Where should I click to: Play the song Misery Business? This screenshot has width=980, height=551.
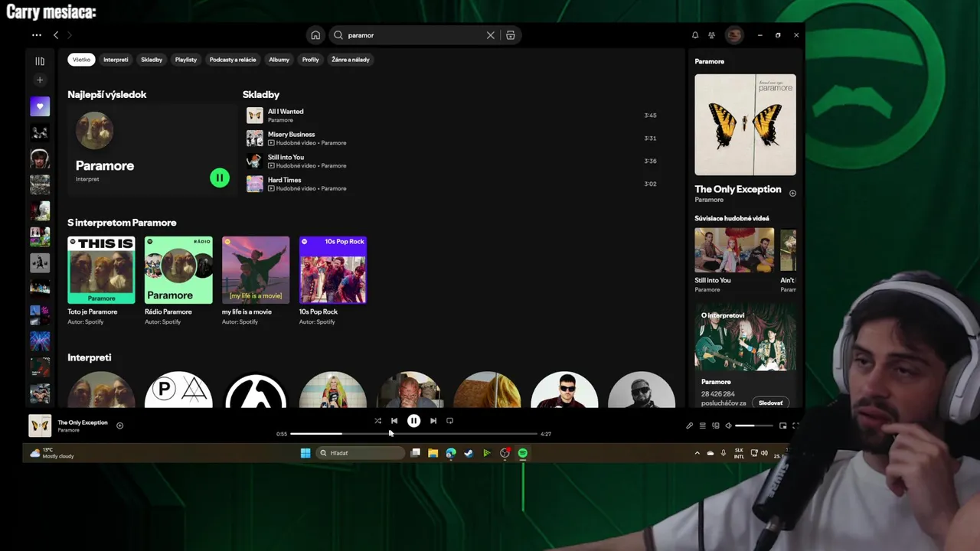pyautogui.click(x=452, y=139)
